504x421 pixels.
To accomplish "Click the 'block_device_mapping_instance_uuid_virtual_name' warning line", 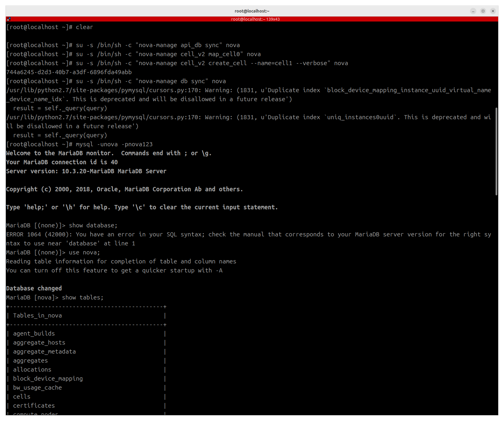I will [x=249, y=90].
